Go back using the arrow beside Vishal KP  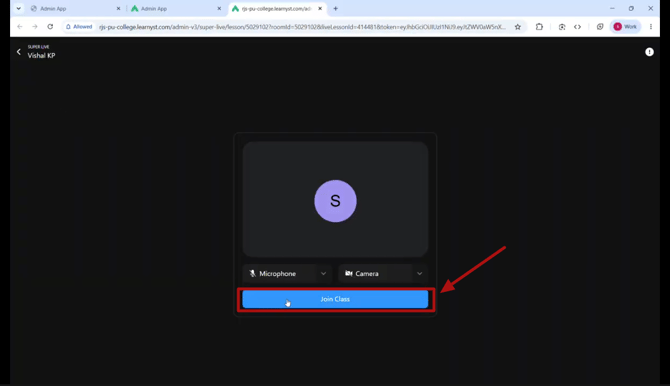tap(18, 52)
